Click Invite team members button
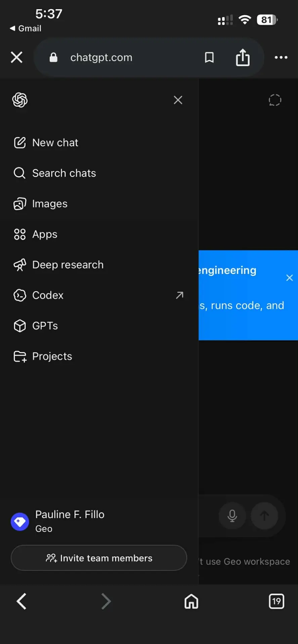298x644 pixels. click(99, 558)
